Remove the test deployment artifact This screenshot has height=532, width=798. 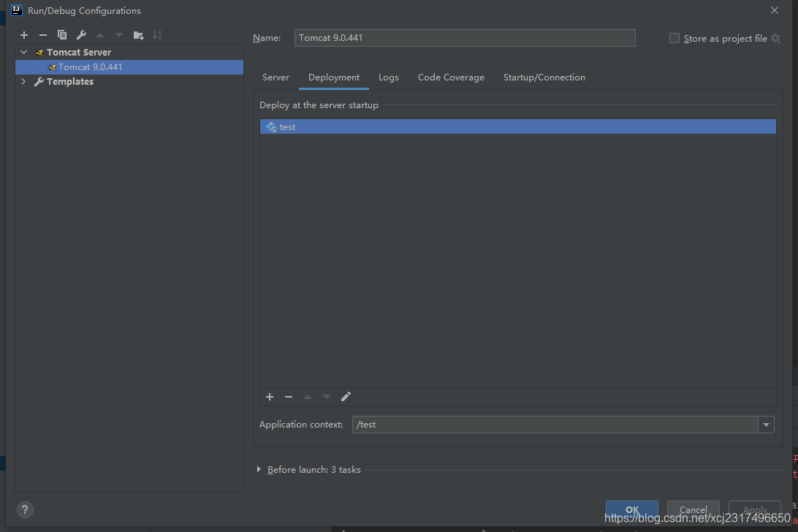point(289,397)
